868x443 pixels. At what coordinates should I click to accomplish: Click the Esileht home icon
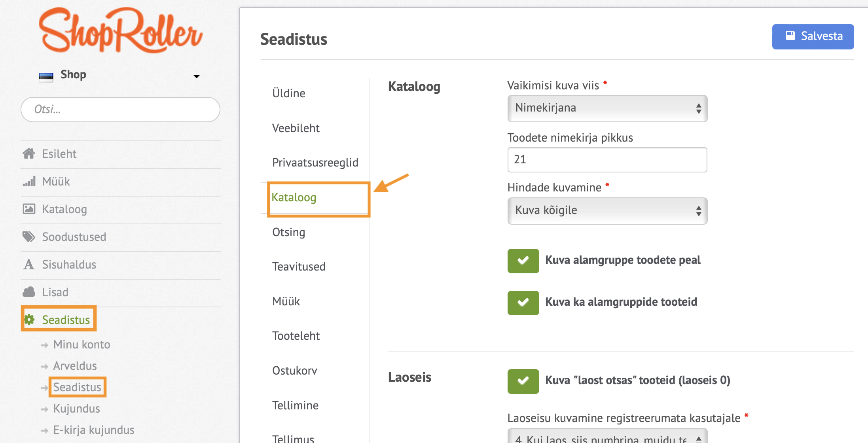[x=28, y=153]
